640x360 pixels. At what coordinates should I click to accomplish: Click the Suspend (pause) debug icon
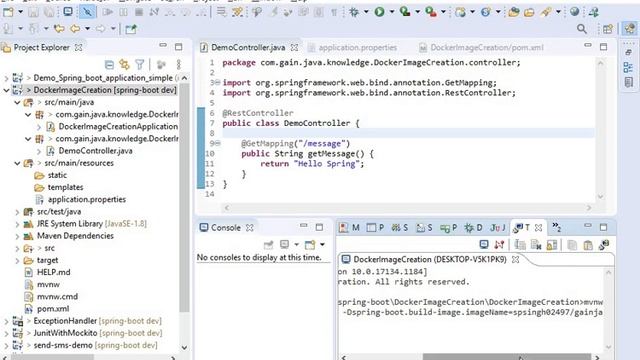(123, 12)
